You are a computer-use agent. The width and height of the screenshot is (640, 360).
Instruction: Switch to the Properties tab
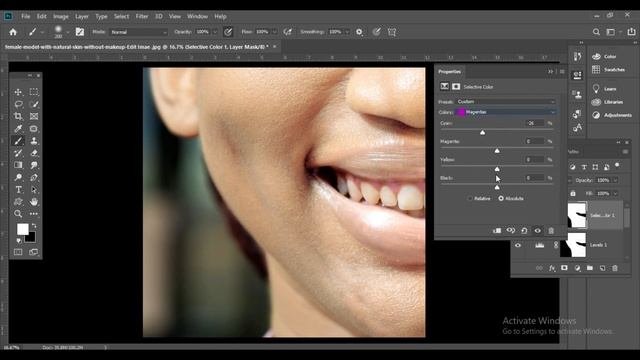coord(449,71)
